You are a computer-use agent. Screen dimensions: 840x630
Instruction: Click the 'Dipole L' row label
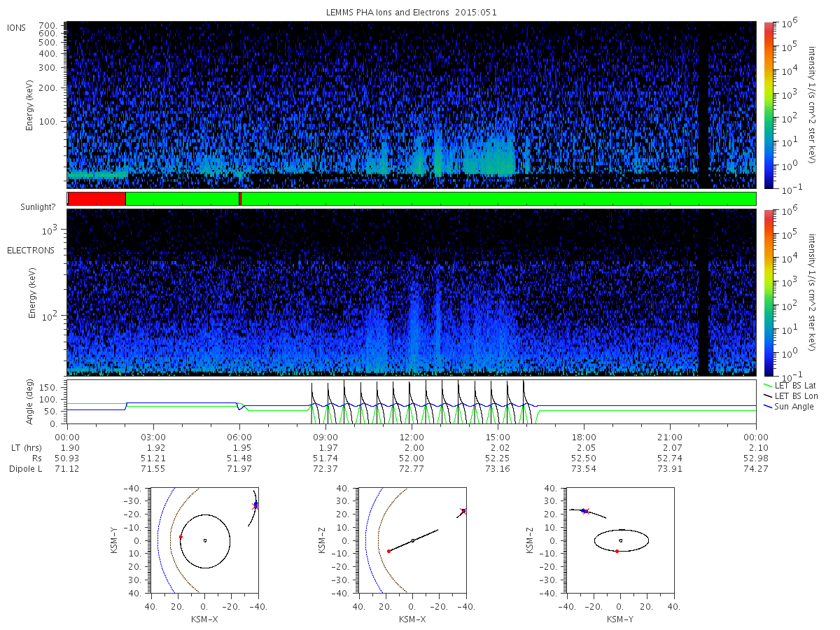tap(25, 468)
